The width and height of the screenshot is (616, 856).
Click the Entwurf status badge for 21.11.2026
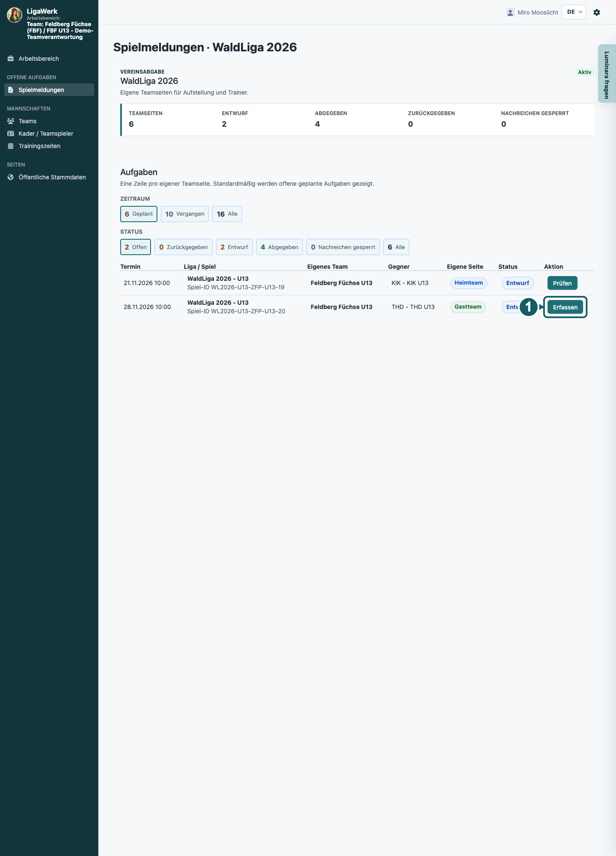click(x=518, y=283)
